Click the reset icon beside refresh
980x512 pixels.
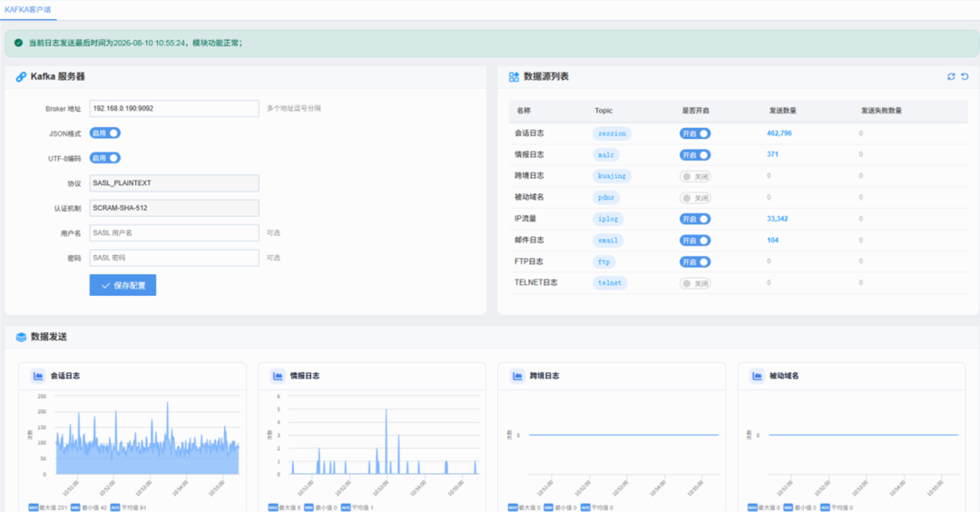(965, 76)
